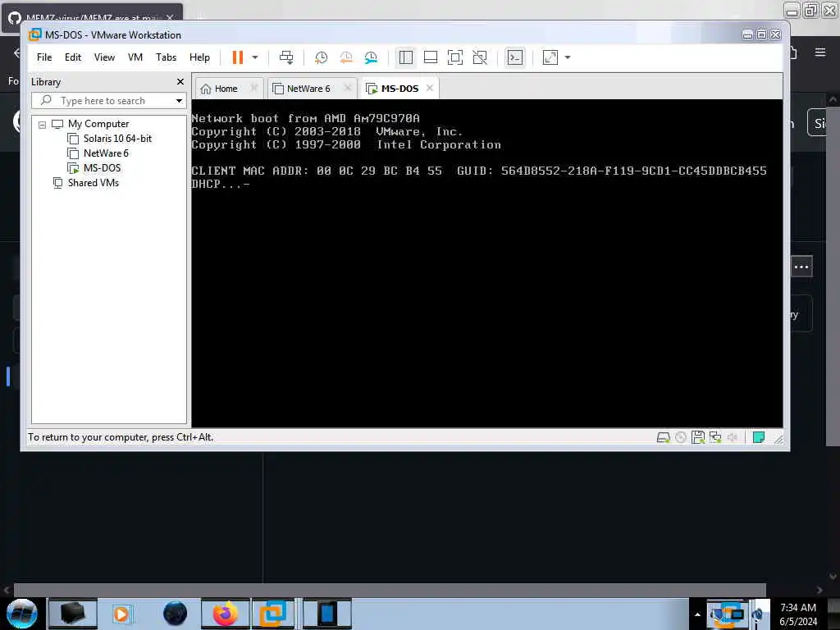This screenshot has height=630, width=840.
Task: Open the media player taskbar icon
Action: click(121, 614)
